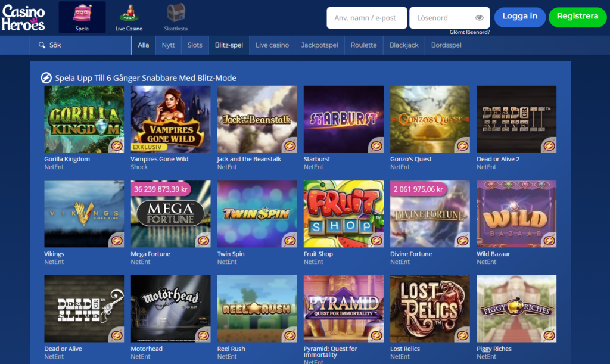Click blitz badge on Fruit Shop
The width and height of the screenshot is (610, 364).
coord(376,240)
